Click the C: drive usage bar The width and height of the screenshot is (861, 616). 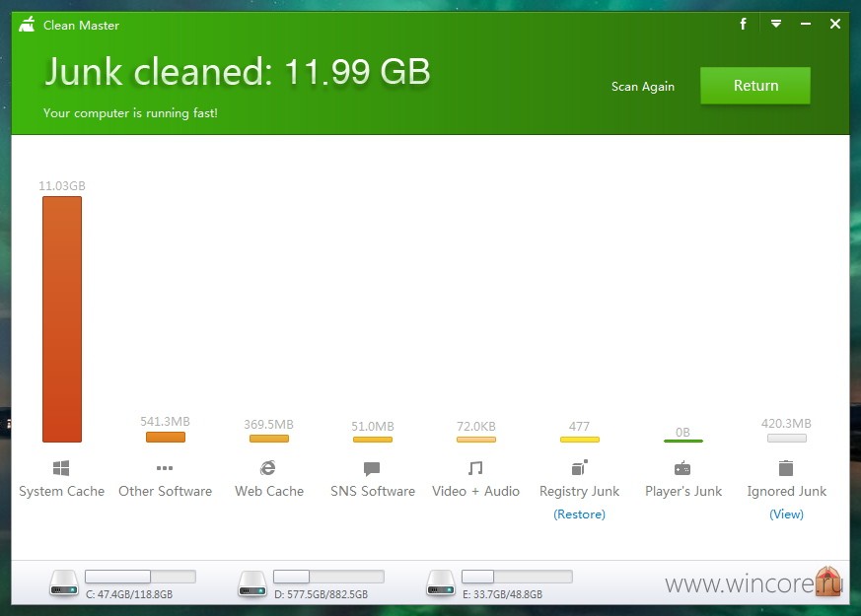[x=141, y=576]
